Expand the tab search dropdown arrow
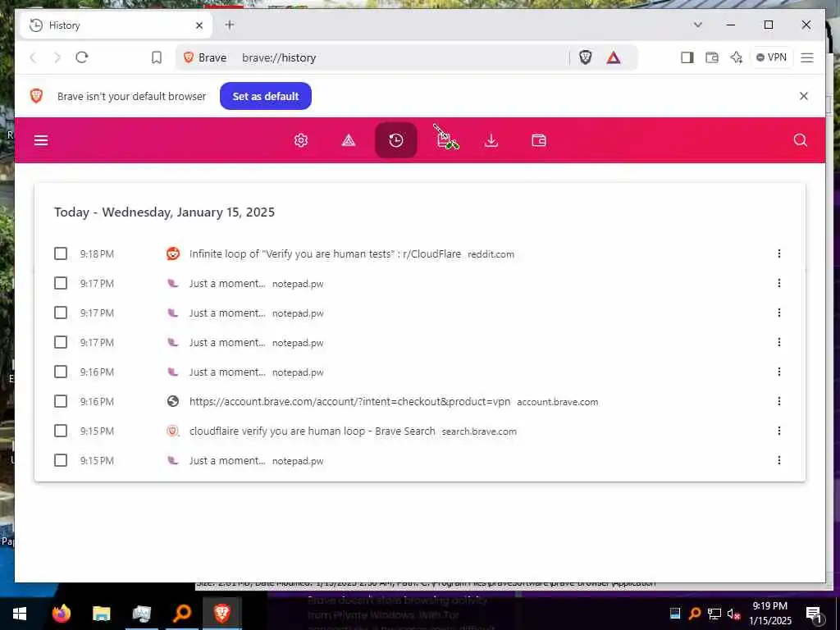840x630 pixels. (x=697, y=25)
